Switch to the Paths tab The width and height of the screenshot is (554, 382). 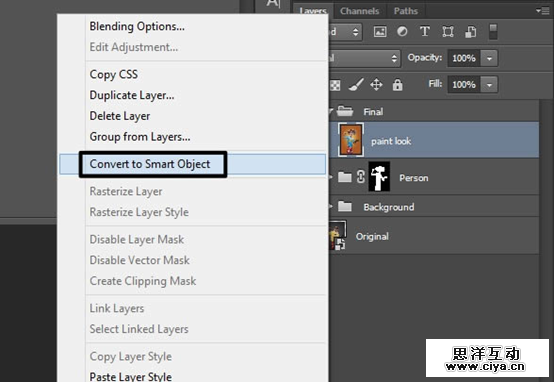pos(406,11)
